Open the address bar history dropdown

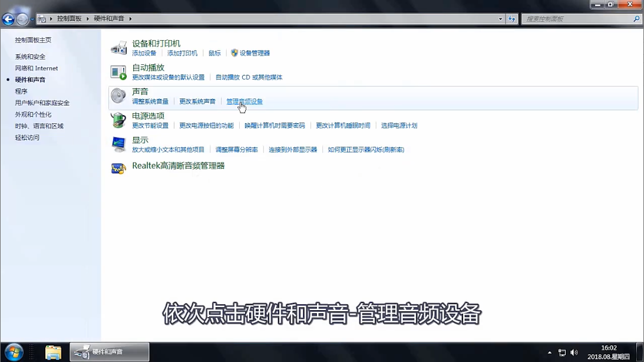[500, 19]
